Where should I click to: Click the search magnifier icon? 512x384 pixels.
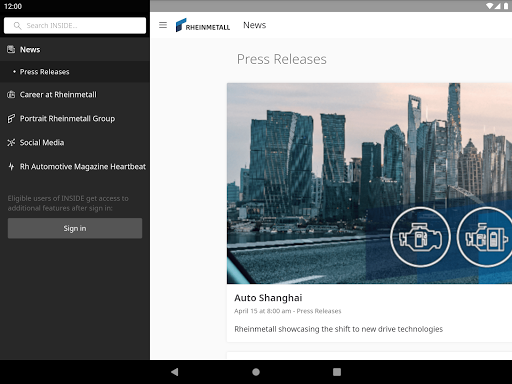click(17, 26)
